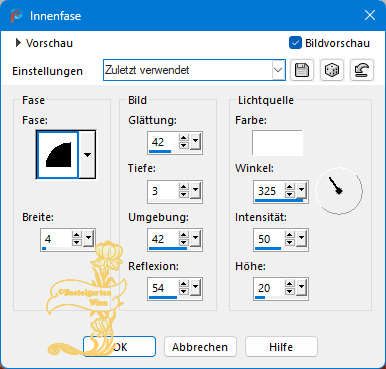This screenshot has width=386, height=369.
Task: Open the Fase bevel shape dropdown arrow
Action: click(x=87, y=155)
